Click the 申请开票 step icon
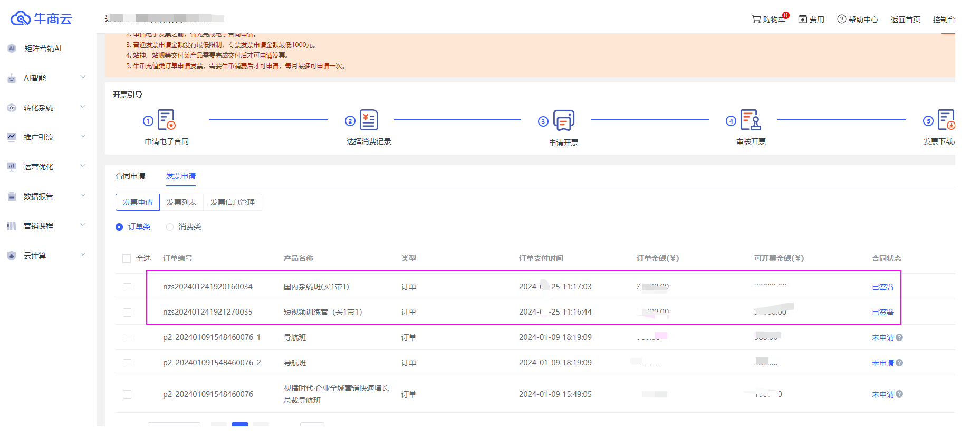This screenshot has width=980, height=444. 563,120
